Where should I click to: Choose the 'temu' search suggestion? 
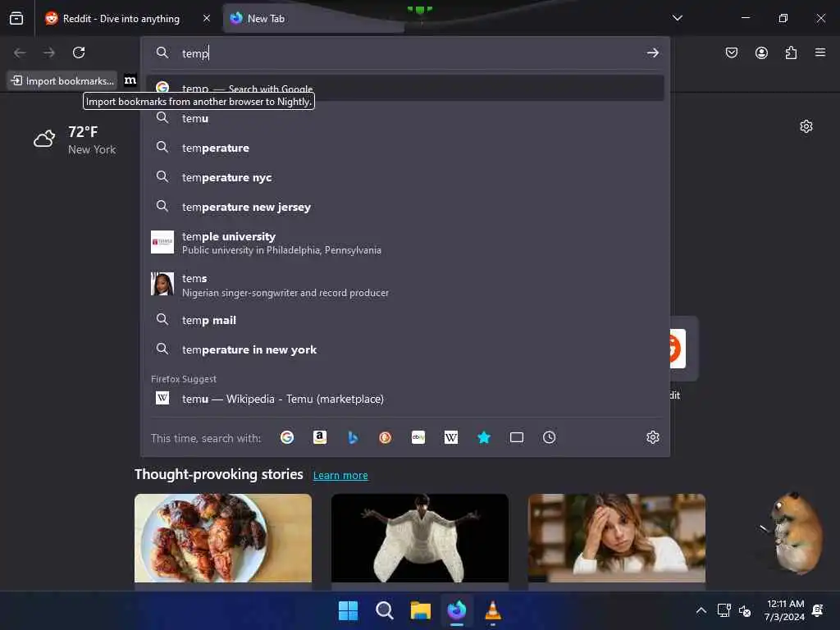pyautogui.click(x=405, y=118)
